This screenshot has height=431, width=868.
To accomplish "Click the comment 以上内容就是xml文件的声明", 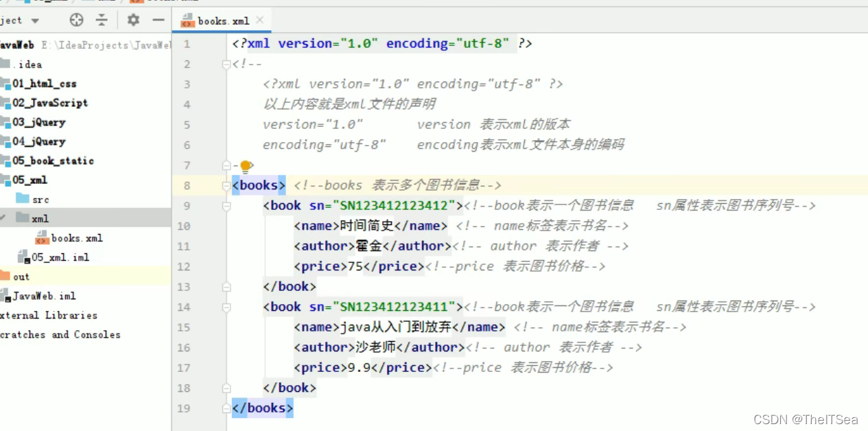I will tap(350, 104).
